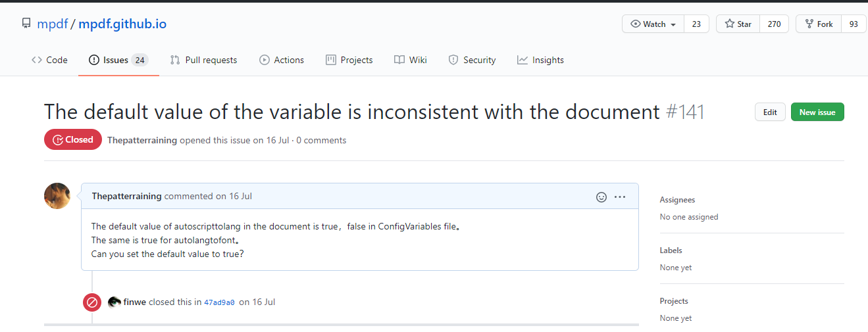Screen dimensions: 868x332
Task: Open the Security tab
Action: [x=472, y=60]
